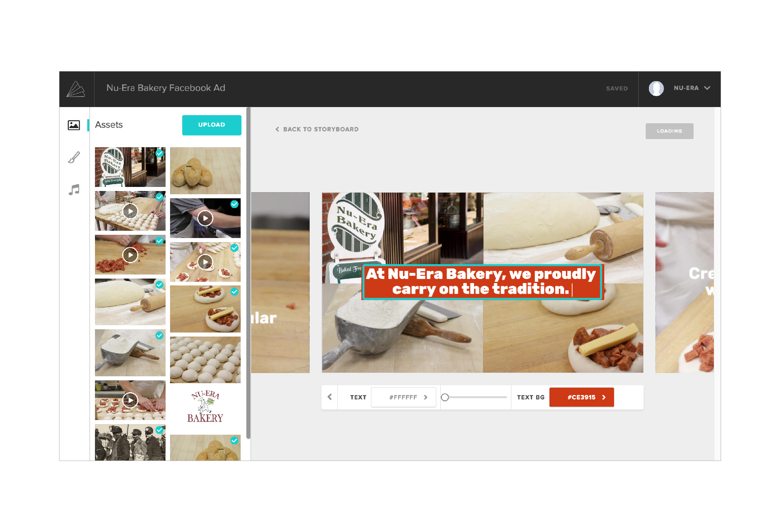Click the image assets panel icon

point(74,124)
